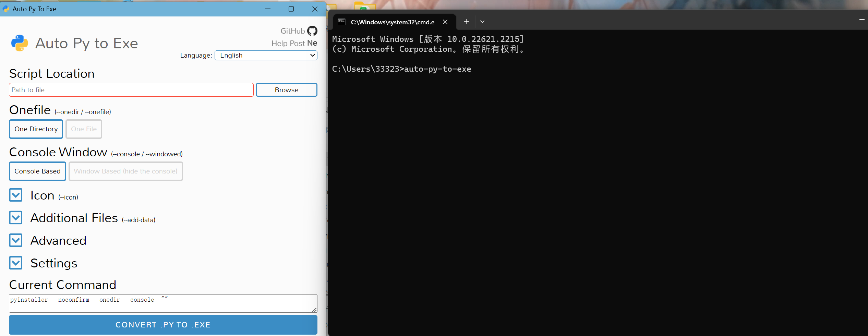The width and height of the screenshot is (868, 336).
Task: Maximize the Auto Py To Exe window
Action: pos(291,9)
